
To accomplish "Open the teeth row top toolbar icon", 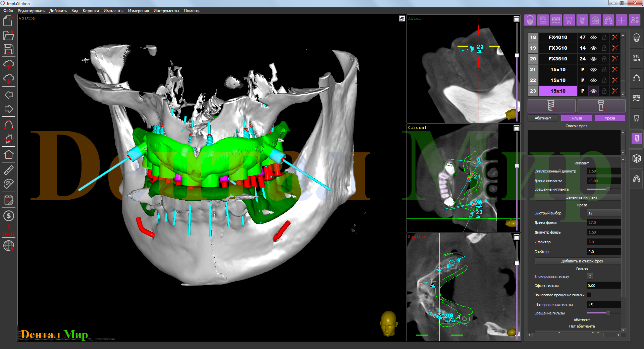I will coord(556,20).
